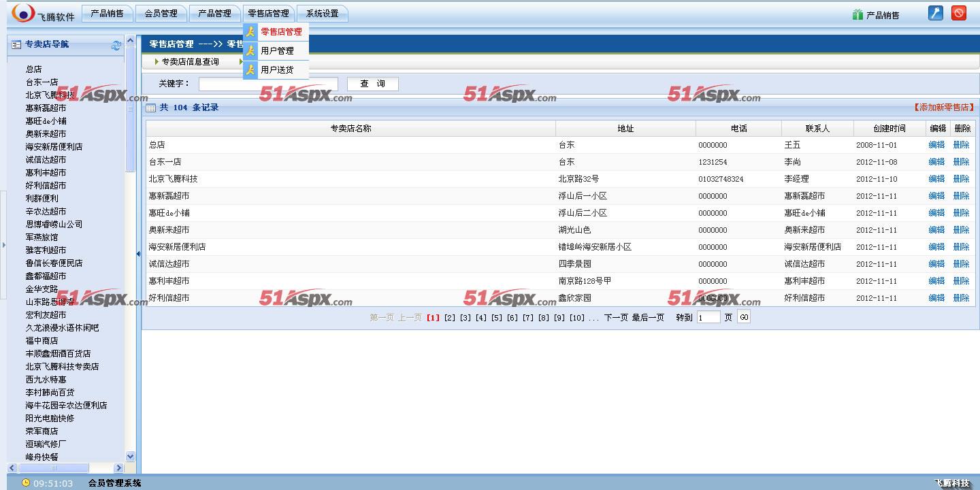Screen dimensions: 980x490
Task: Click the icon beside 用户管理 dropdown entry
Action: click(250, 50)
